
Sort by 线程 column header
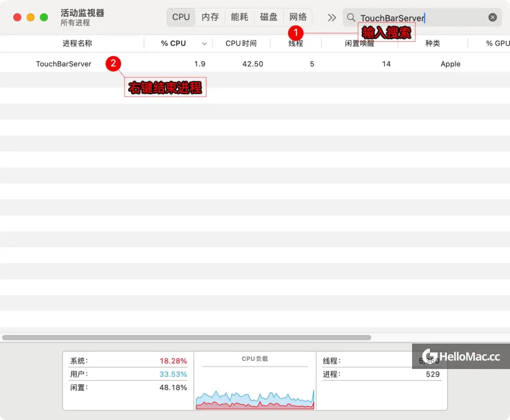[296, 43]
